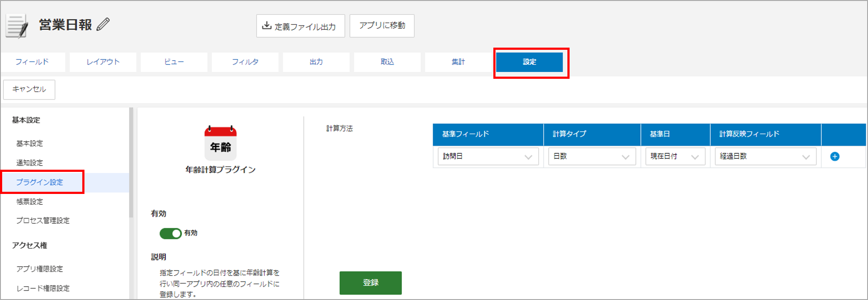Open the 現在日付 base date dropdown
This screenshot has height=300, width=868.
click(x=675, y=156)
